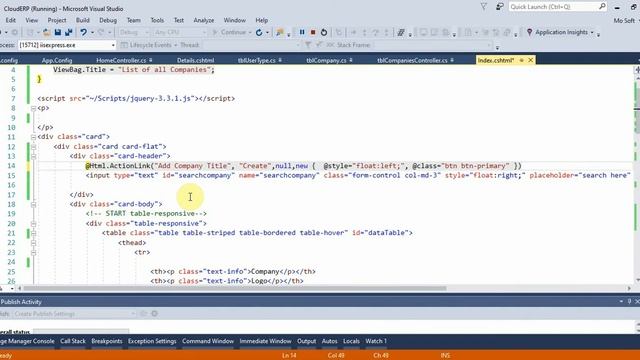The width and height of the screenshot is (640, 360).
Task: Switch to the App.Config tab
Action: (x=57, y=60)
